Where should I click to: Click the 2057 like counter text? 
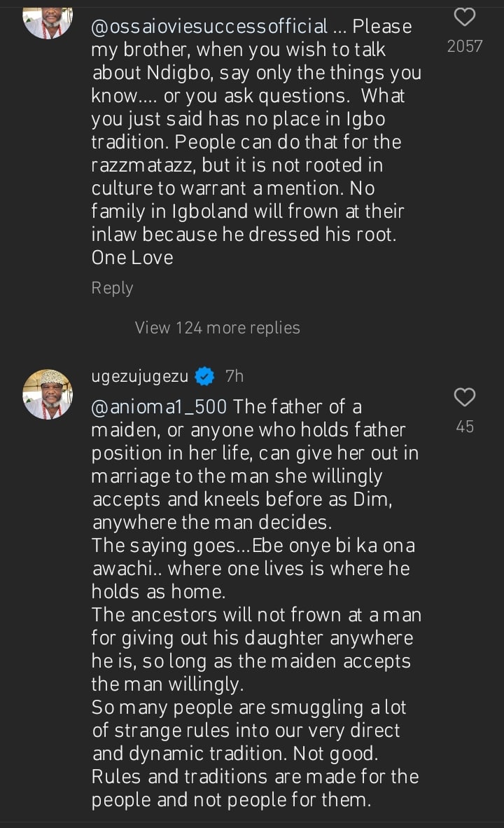[x=464, y=46]
